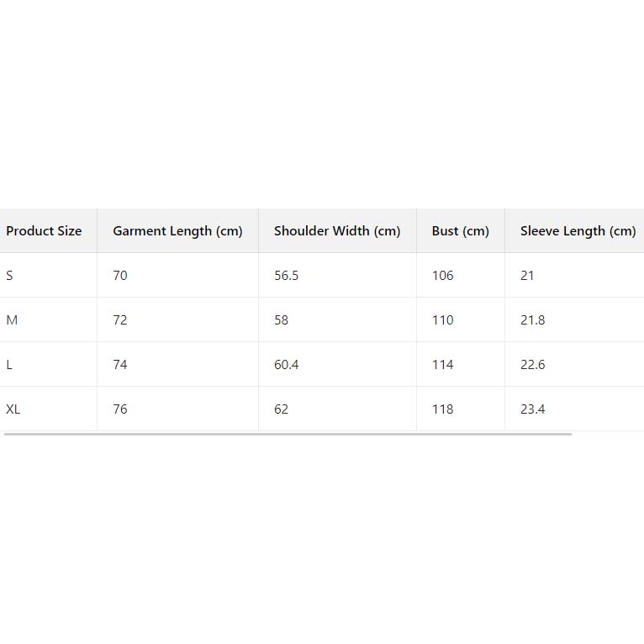Screen dimensions: 644x644
Task: Select the sleeve length value 23.4
Action: [532, 409]
